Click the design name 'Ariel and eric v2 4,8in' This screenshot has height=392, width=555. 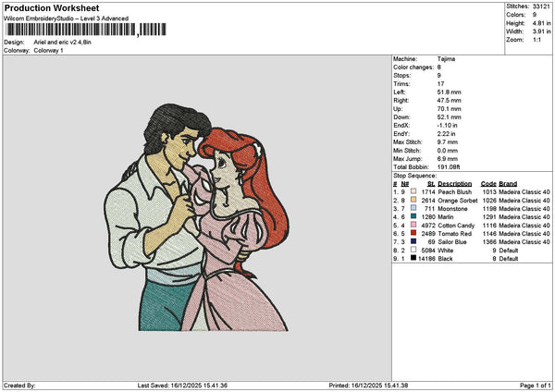click(x=62, y=43)
